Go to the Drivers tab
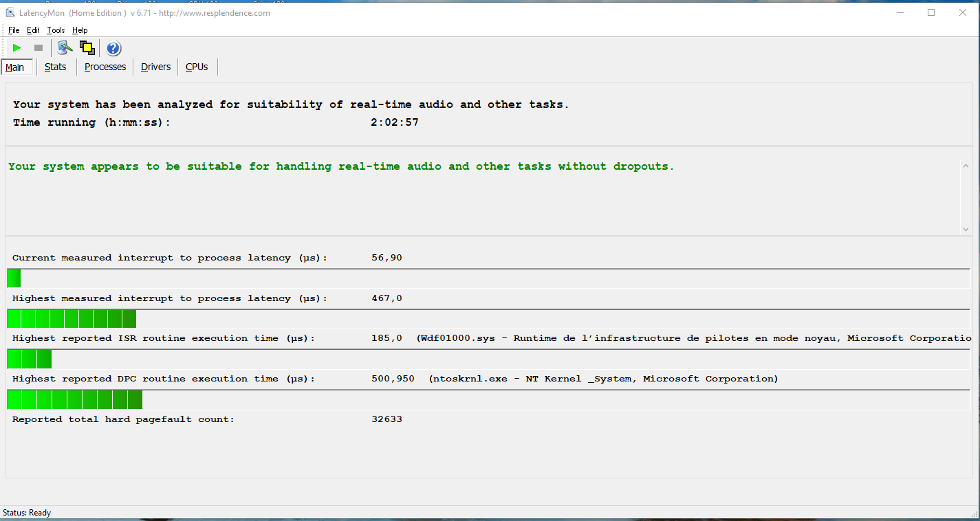 coord(156,67)
